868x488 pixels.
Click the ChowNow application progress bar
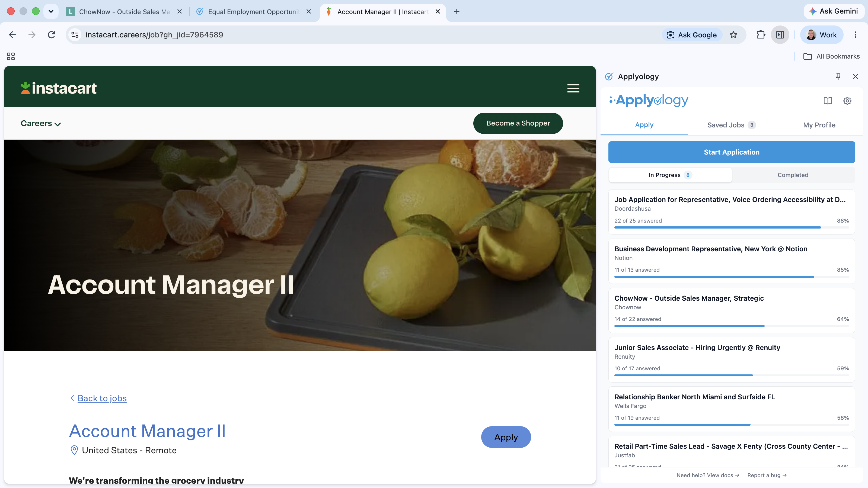pyautogui.click(x=732, y=326)
